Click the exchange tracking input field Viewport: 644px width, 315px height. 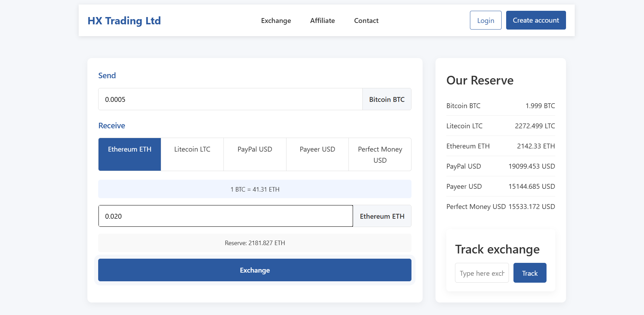point(482,273)
